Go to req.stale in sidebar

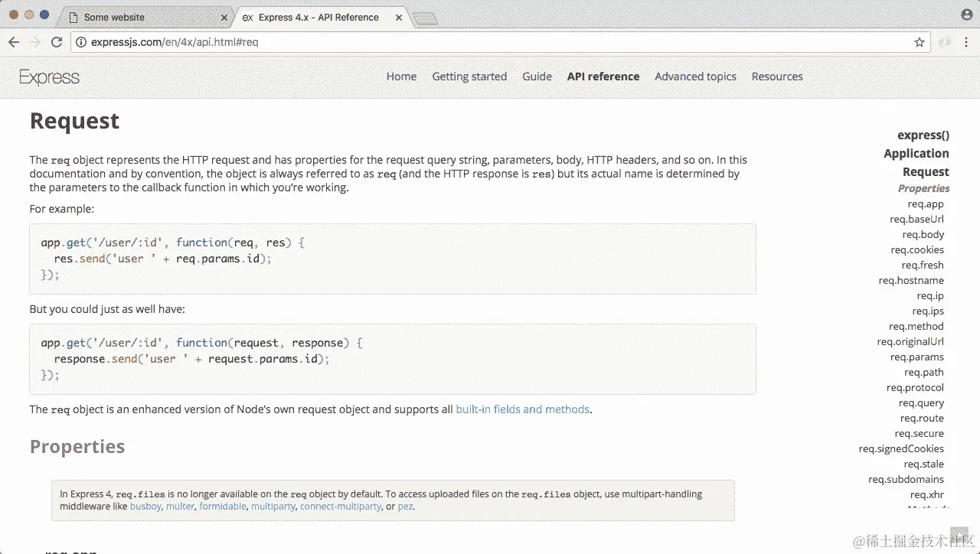(923, 464)
